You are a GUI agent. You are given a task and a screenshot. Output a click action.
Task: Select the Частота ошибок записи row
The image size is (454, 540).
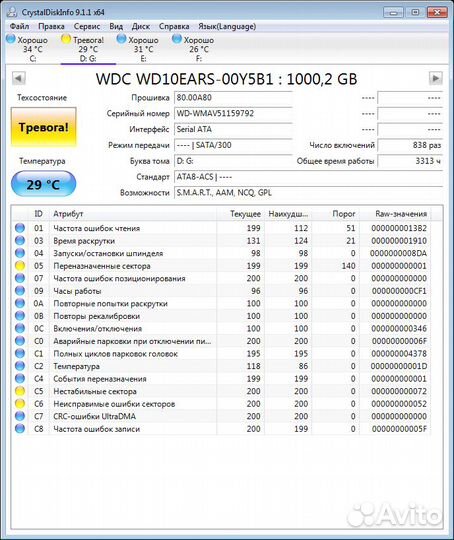coord(221,429)
